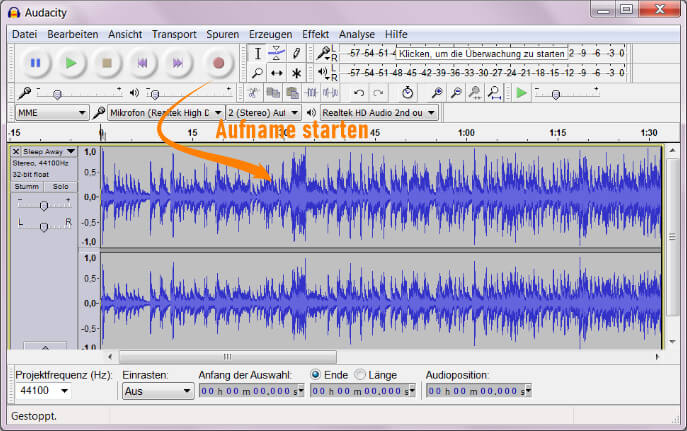Click the Play-at-speed green arrow
This screenshot has width=687, height=431.
pyautogui.click(x=521, y=93)
